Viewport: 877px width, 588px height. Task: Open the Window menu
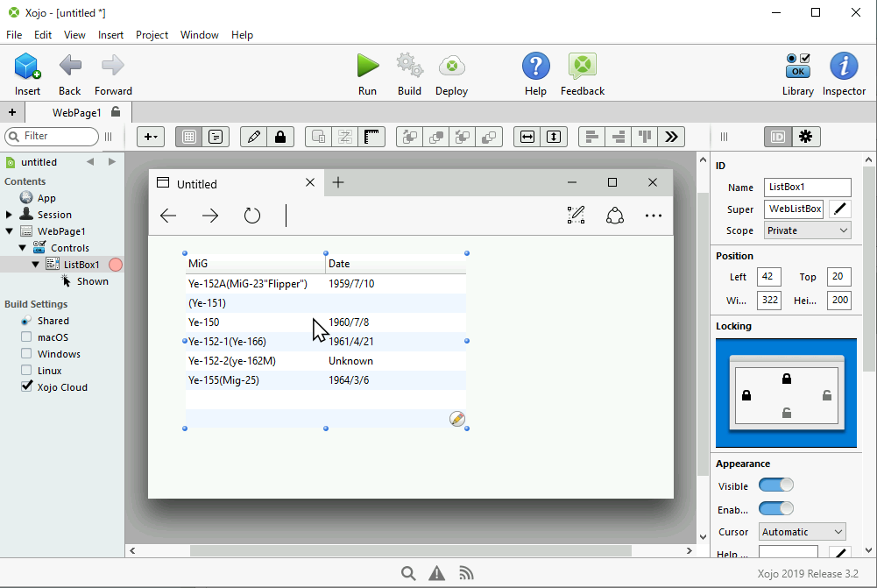coord(199,35)
